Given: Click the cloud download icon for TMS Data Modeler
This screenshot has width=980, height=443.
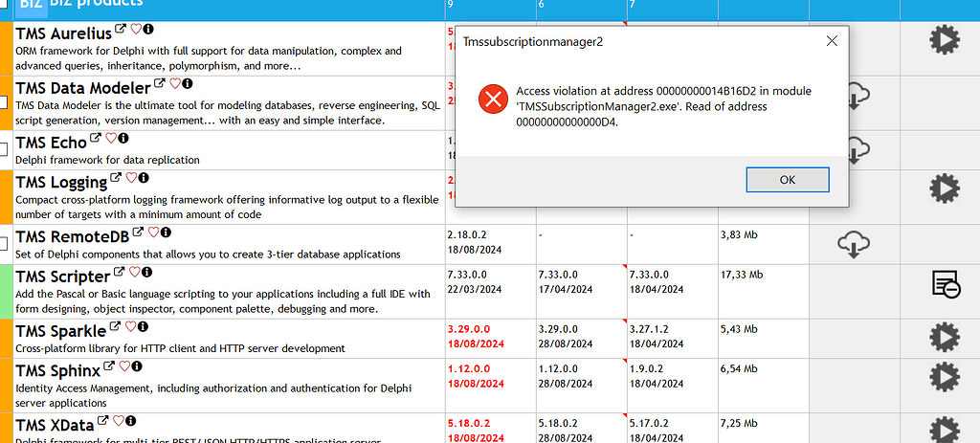Looking at the screenshot, I should 860,97.
